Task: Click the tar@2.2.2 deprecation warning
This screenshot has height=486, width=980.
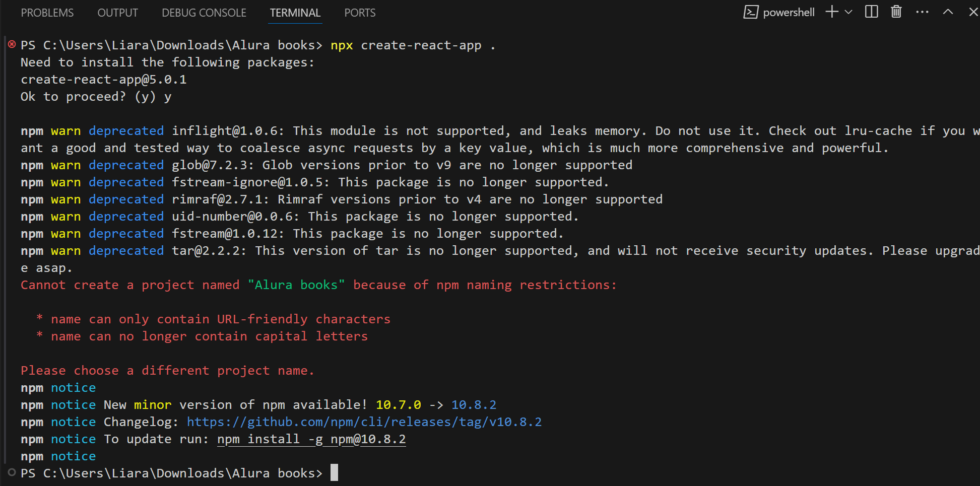Action: point(500,259)
